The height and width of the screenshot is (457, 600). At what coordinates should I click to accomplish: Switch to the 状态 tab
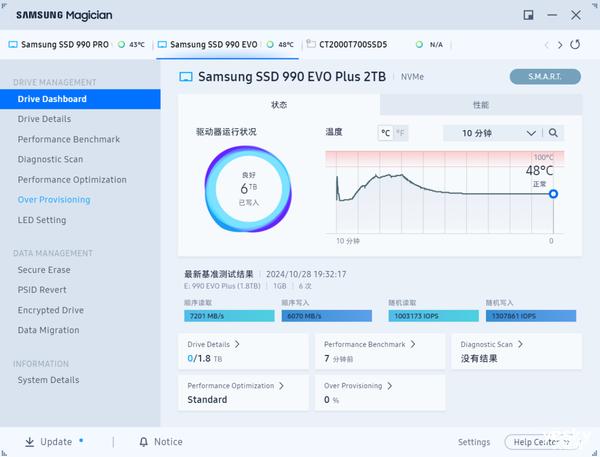[x=279, y=105]
